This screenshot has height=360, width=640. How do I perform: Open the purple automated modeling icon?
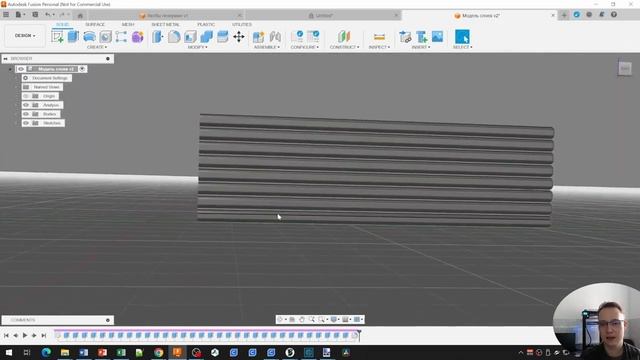pos(138,37)
